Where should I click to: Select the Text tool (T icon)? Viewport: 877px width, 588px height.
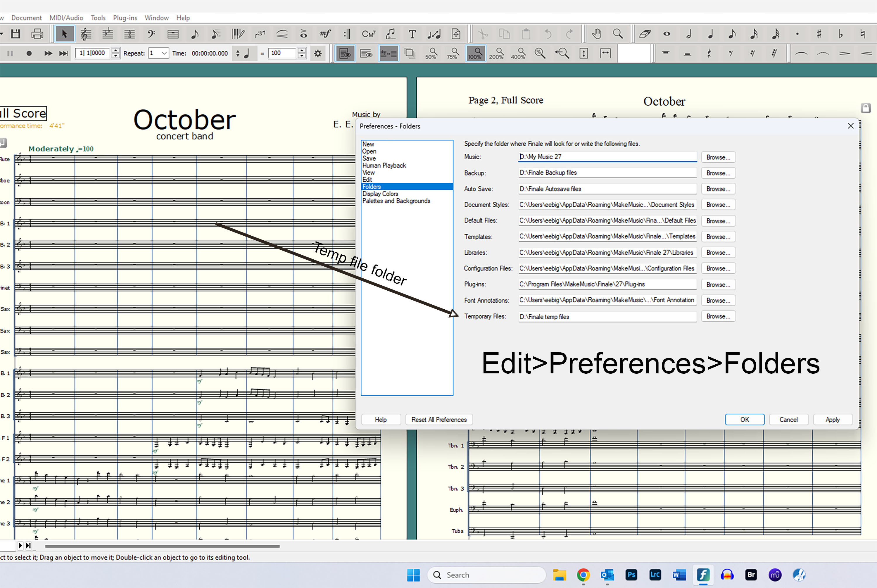[x=412, y=34]
